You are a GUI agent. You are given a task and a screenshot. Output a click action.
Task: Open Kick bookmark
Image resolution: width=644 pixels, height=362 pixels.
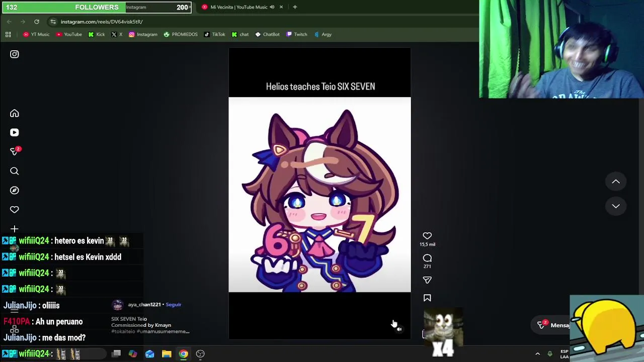point(97,34)
